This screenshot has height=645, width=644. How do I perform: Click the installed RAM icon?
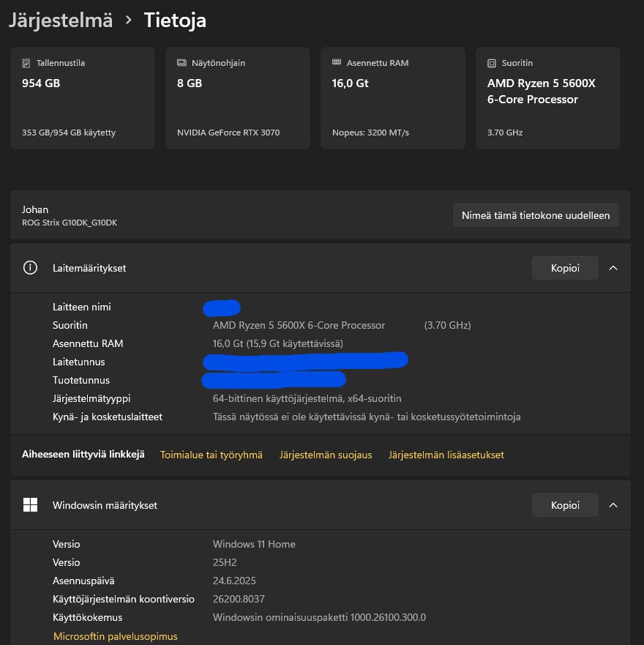point(337,63)
